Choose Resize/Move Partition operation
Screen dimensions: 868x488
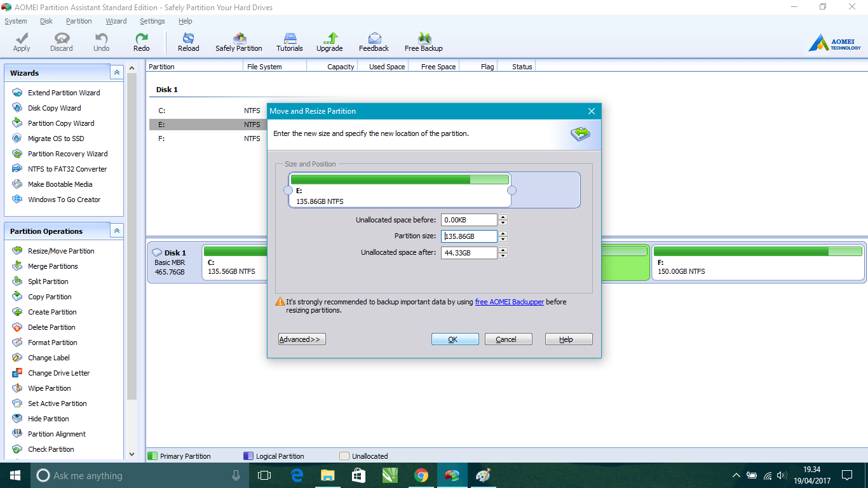(x=61, y=251)
